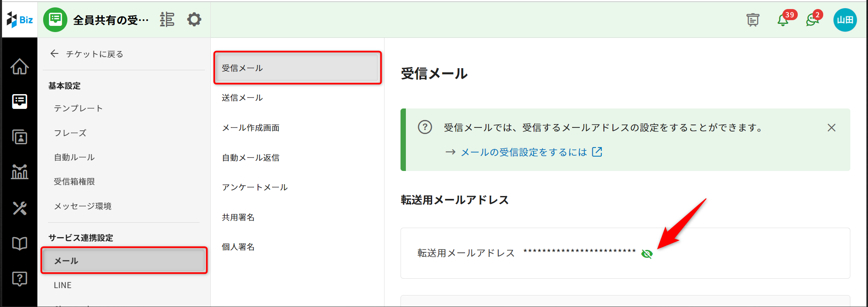Open the contacts icon in left sidebar
The width and height of the screenshot is (868, 307).
click(x=19, y=137)
